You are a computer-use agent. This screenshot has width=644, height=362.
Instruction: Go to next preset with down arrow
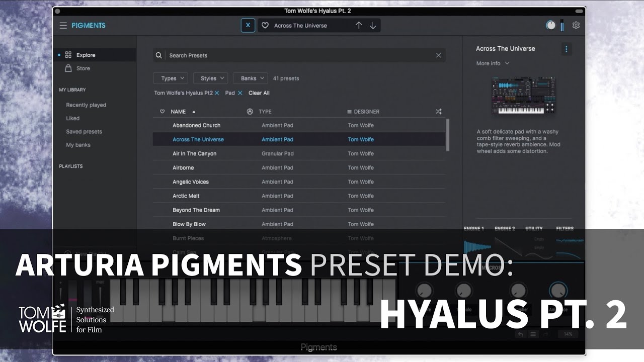(x=373, y=26)
